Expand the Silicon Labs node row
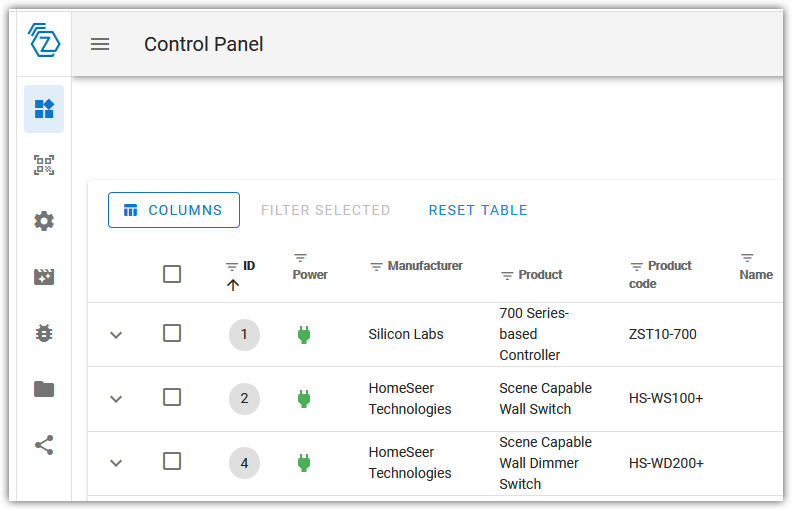 (116, 335)
